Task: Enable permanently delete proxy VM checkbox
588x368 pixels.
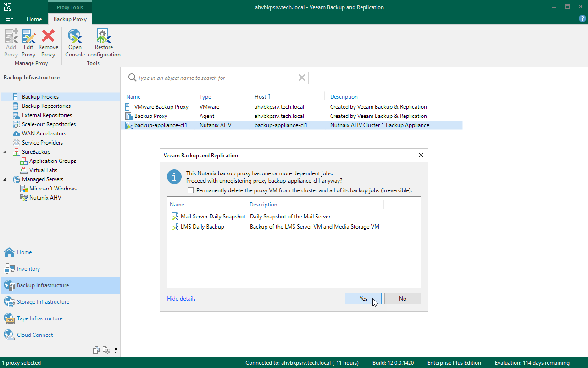Action: point(191,190)
